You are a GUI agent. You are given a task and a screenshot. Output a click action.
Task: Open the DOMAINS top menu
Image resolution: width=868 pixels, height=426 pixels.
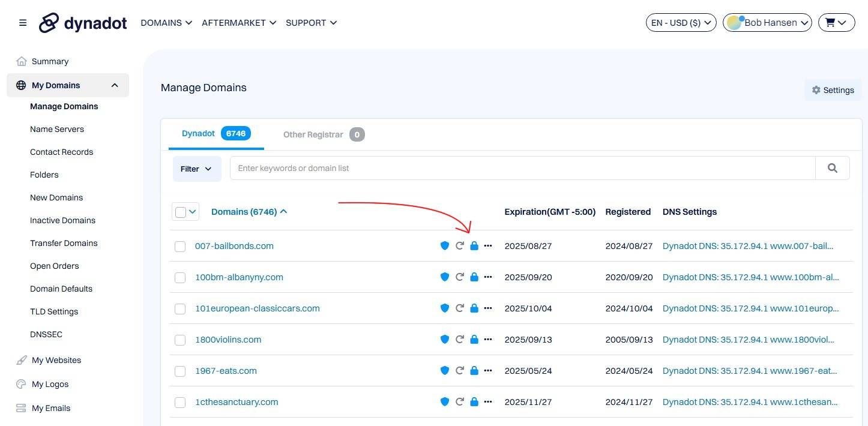[166, 23]
